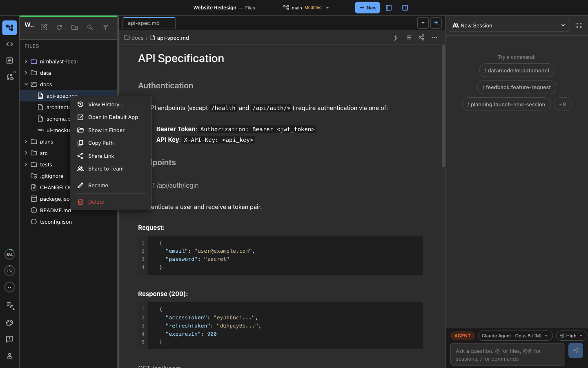Choose Share Link menu item
This screenshot has height=368, width=588.
click(x=111, y=156)
